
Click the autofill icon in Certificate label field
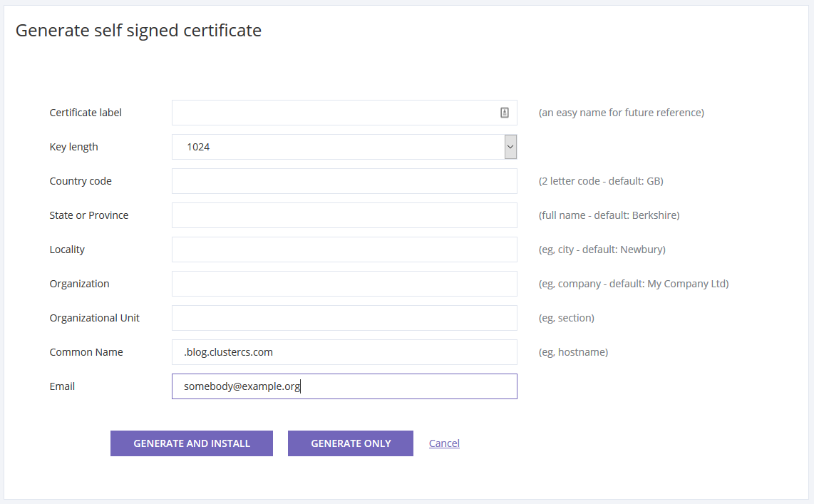[504, 113]
